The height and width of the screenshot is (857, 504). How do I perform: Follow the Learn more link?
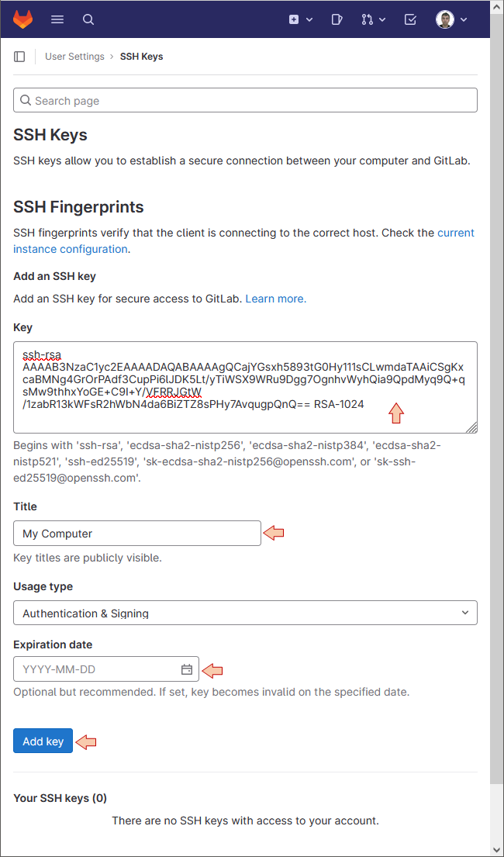[276, 299]
